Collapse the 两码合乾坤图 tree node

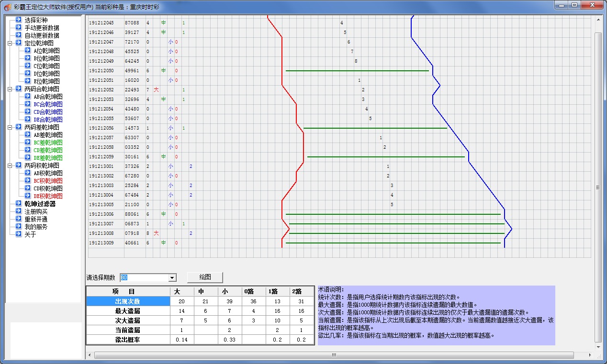(10, 89)
